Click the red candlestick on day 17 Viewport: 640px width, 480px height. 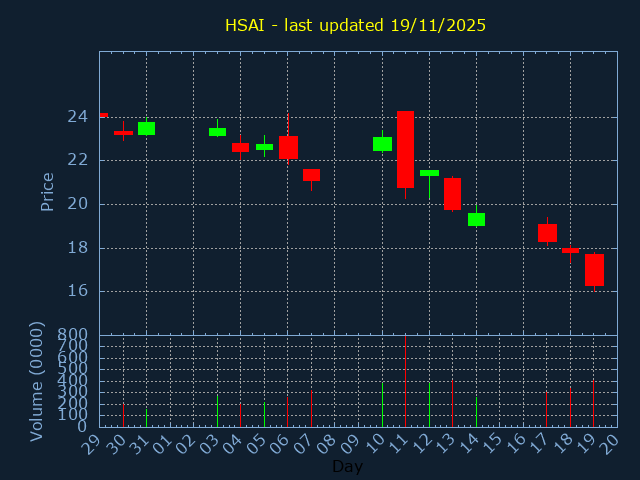tap(547, 232)
